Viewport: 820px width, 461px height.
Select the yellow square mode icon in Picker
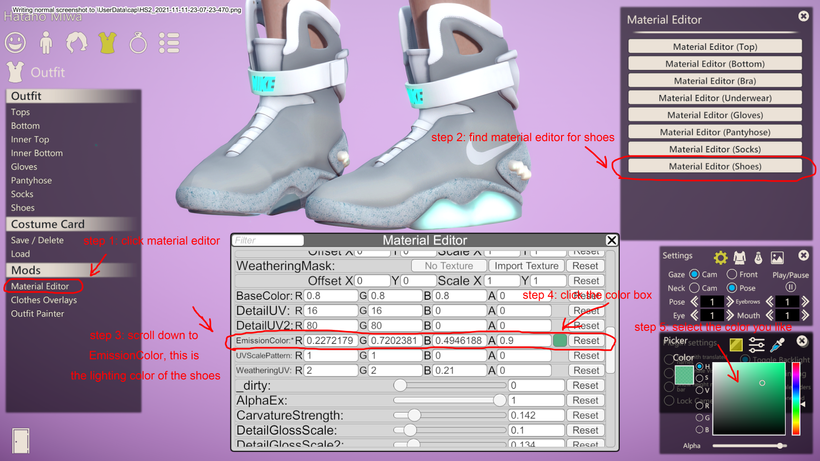pos(736,344)
